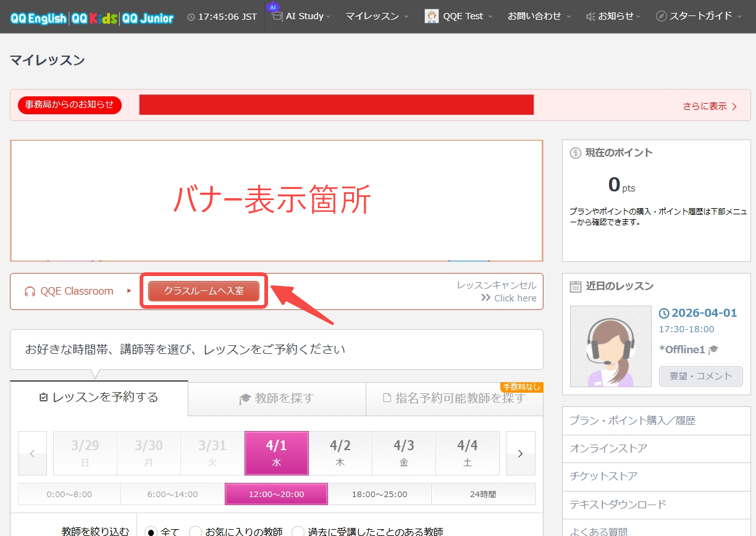
Task: Switch to the 教師を探す tab
Action: tap(277, 399)
